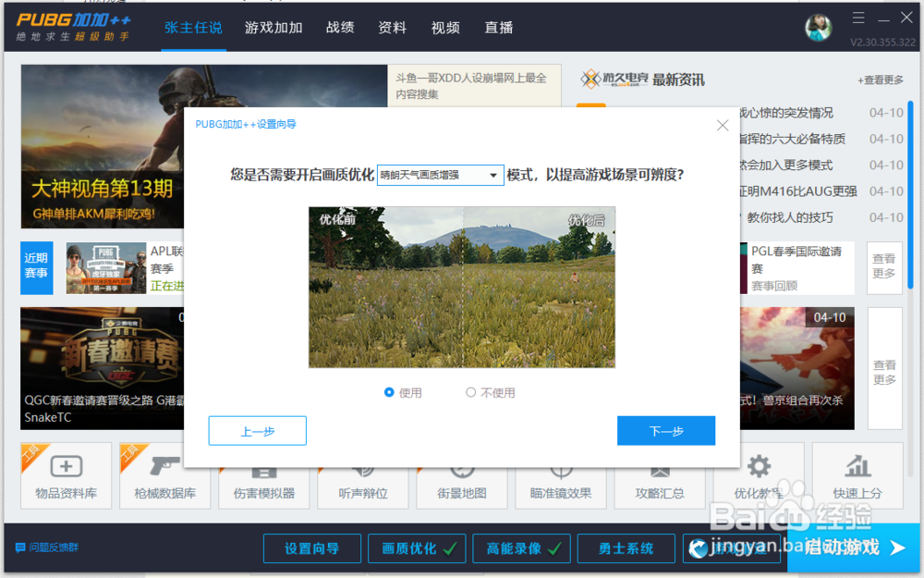924x578 pixels.
Task: Switch to the 战绩 tab
Action: pyautogui.click(x=340, y=28)
